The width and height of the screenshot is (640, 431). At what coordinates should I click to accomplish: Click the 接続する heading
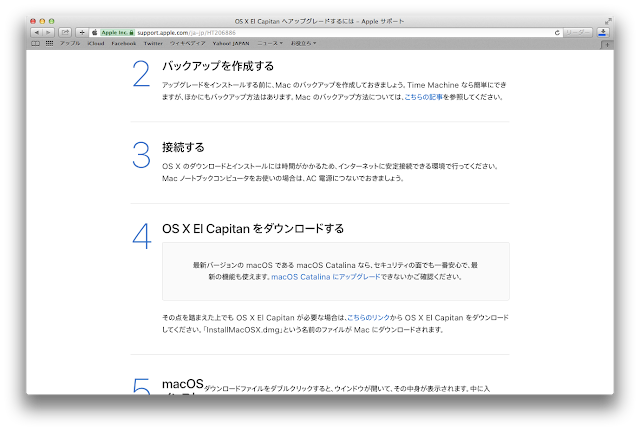(x=183, y=147)
